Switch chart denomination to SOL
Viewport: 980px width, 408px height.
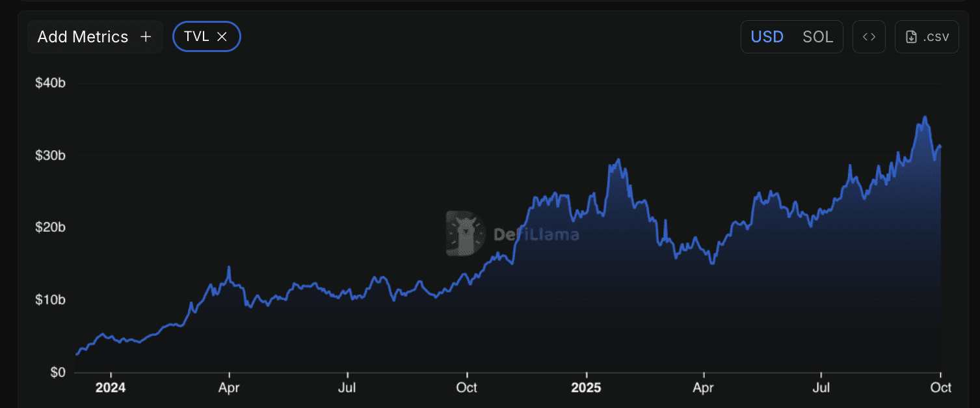coord(817,37)
